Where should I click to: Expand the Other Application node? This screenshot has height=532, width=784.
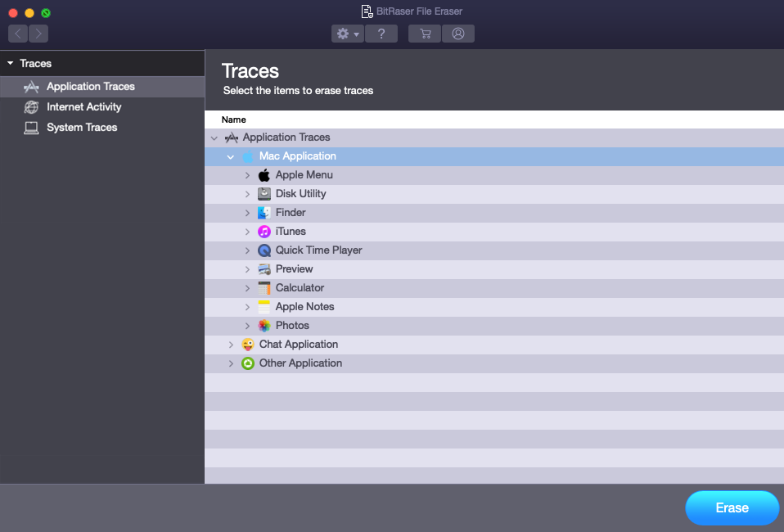coord(231,363)
